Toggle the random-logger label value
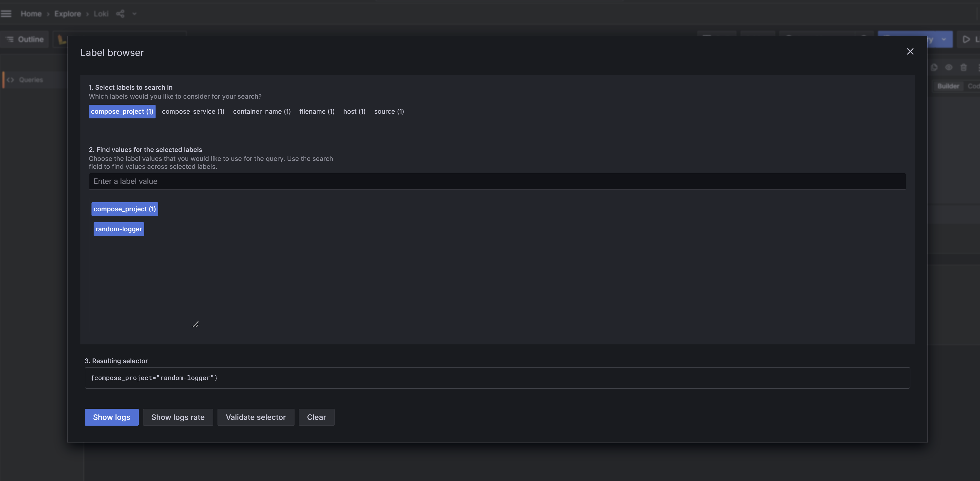Screen dimensions: 980x481 (119, 229)
